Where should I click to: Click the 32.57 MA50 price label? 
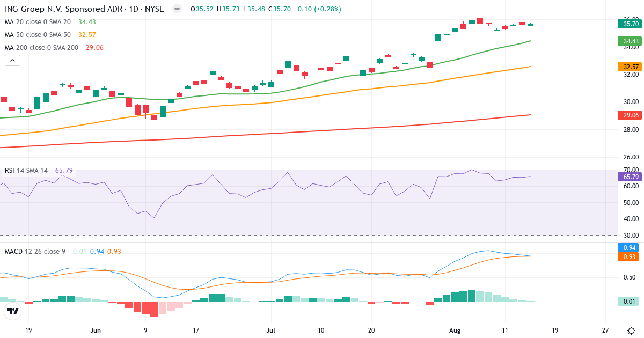631,67
